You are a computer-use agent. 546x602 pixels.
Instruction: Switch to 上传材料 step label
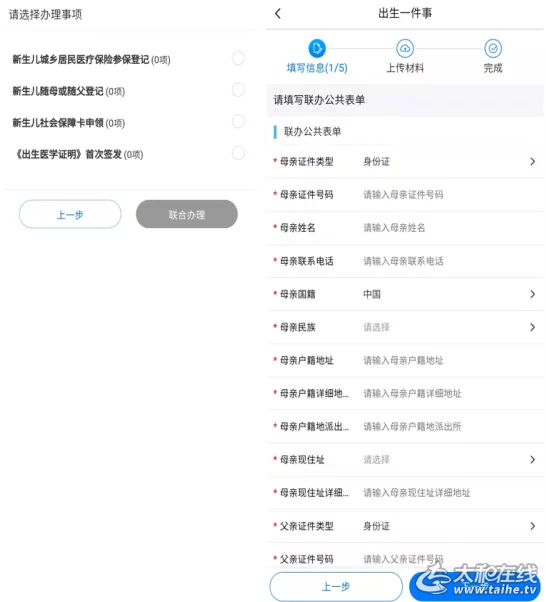405,68
